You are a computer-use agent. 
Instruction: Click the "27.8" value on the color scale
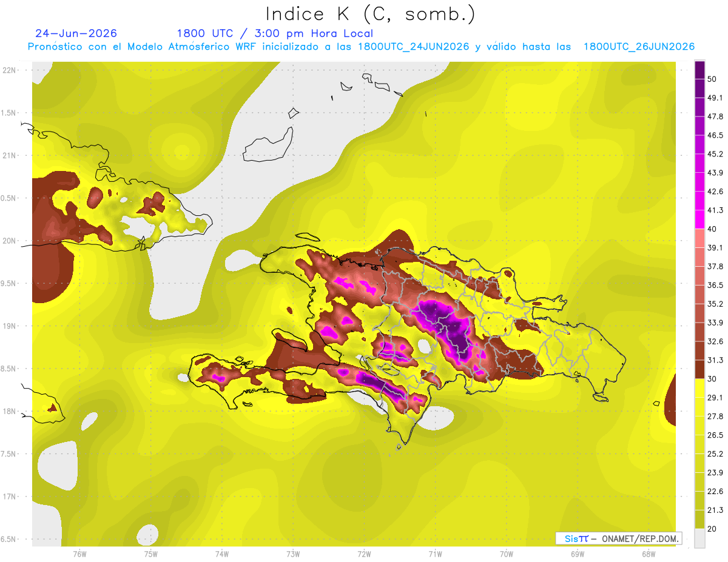tap(715, 416)
